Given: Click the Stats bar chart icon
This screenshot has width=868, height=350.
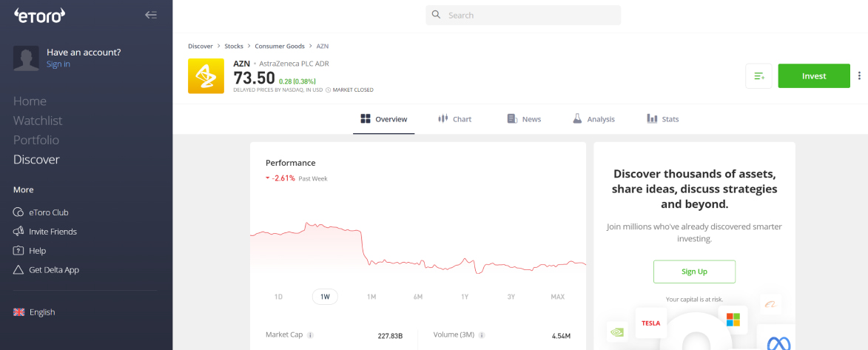Looking at the screenshot, I should pos(652,118).
